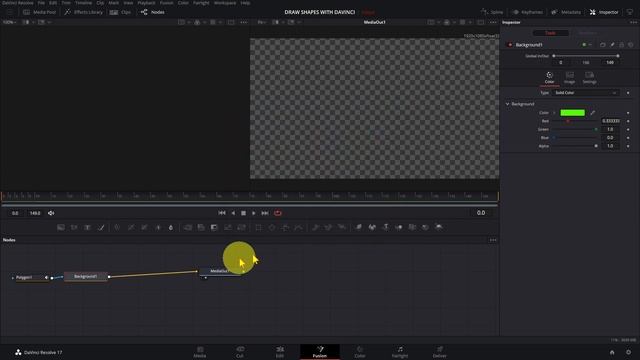Image resolution: width=640 pixels, height=360 pixels.
Task: Click the Red channel slider
Action: (x=576, y=121)
